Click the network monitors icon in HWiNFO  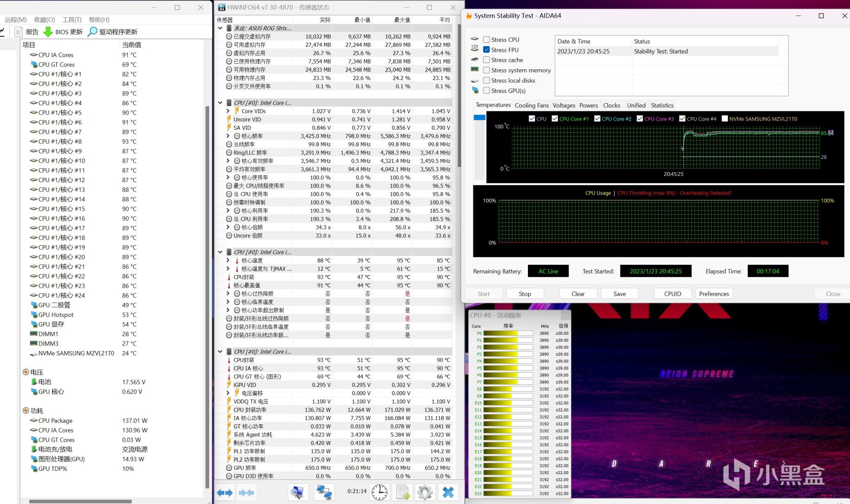tap(324, 493)
